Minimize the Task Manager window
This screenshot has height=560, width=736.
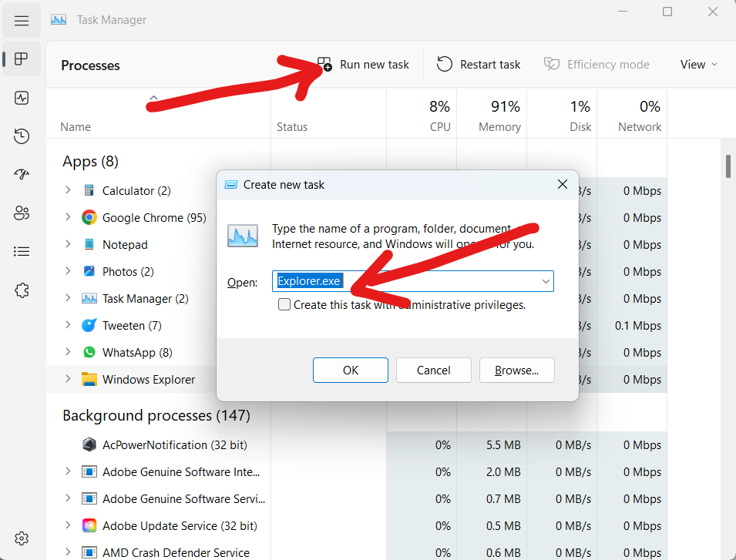(623, 12)
